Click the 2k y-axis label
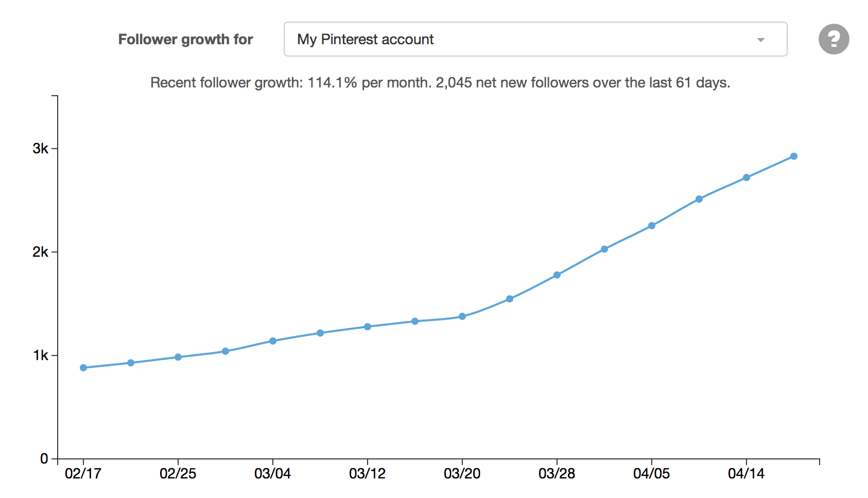Viewport: 868px width, 498px height. pos(40,252)
